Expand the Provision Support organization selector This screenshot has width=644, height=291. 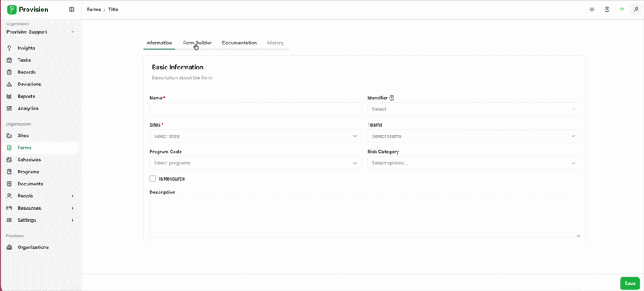click(x=40, y=31)
